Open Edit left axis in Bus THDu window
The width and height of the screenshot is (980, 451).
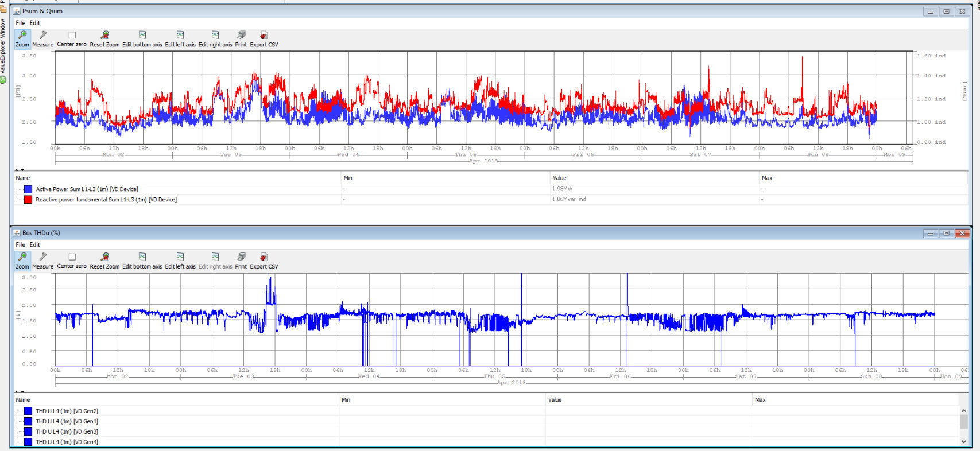180,261
